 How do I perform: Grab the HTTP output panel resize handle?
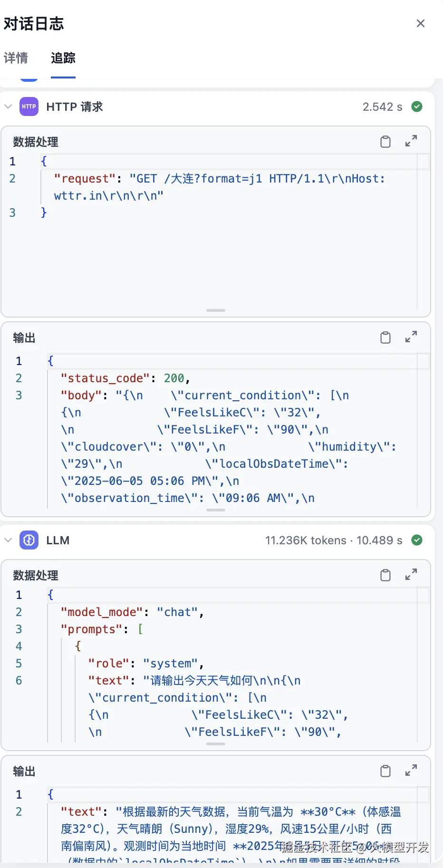216,510
